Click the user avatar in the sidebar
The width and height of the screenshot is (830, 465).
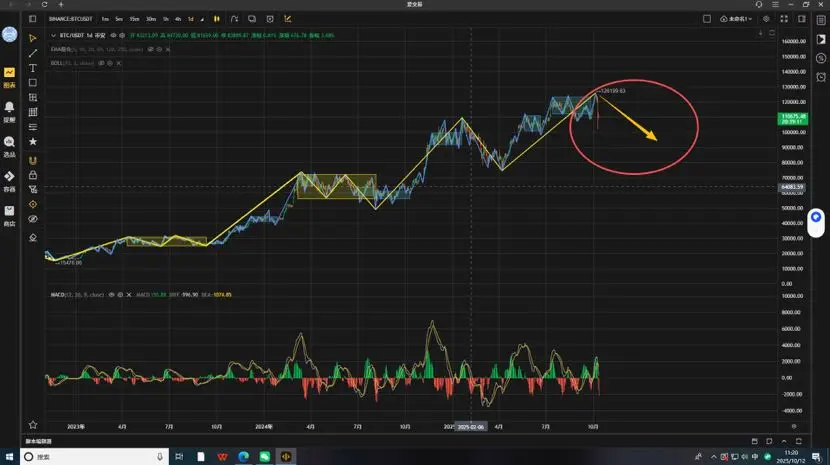coord(10,34)
